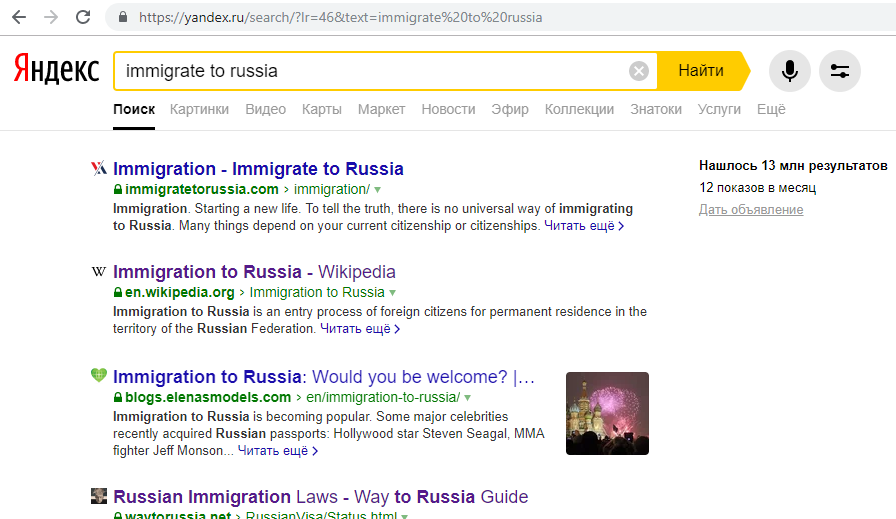Viewport: 896px width, 519px height.
Task: Start voice search with microphone icon
Action: click(790, 71)
